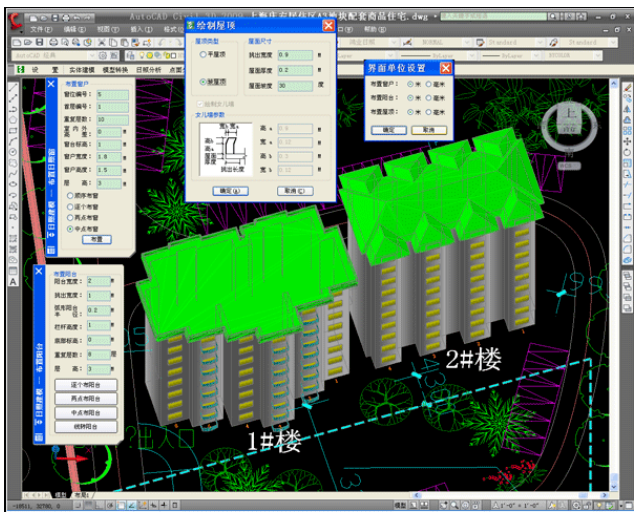Open the 编辑(E) menu
Viewport: 640px width, 515px height.
tap(75, 29)
